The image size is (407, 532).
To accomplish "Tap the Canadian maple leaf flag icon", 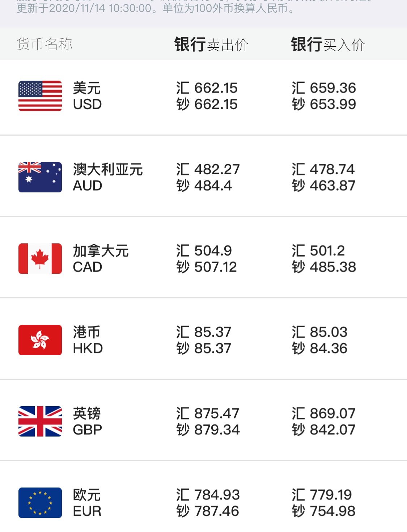I will 40,259.
